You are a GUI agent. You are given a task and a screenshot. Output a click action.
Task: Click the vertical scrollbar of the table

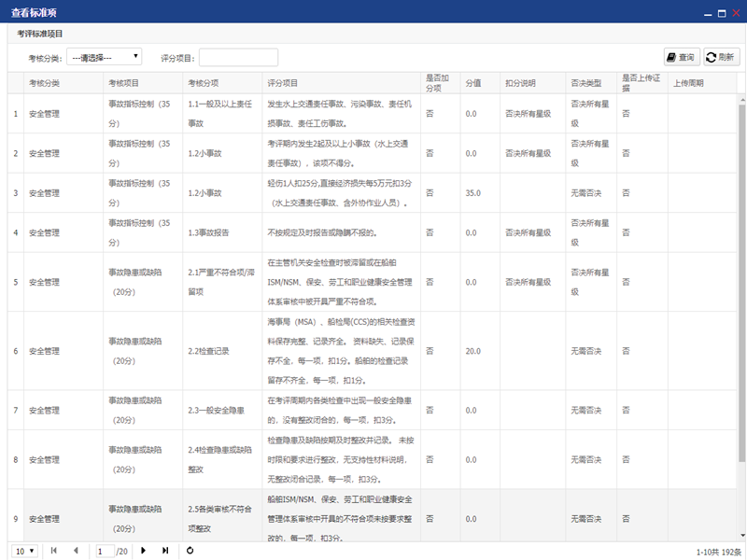[x=741, y=280]
